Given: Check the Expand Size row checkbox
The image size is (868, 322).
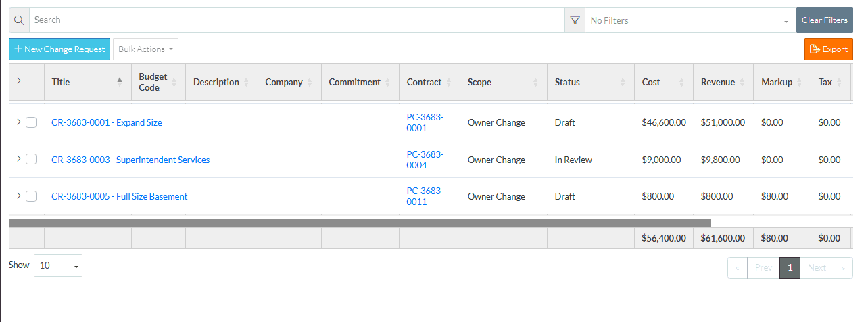Looking at the screenshot, I should 31,122.
